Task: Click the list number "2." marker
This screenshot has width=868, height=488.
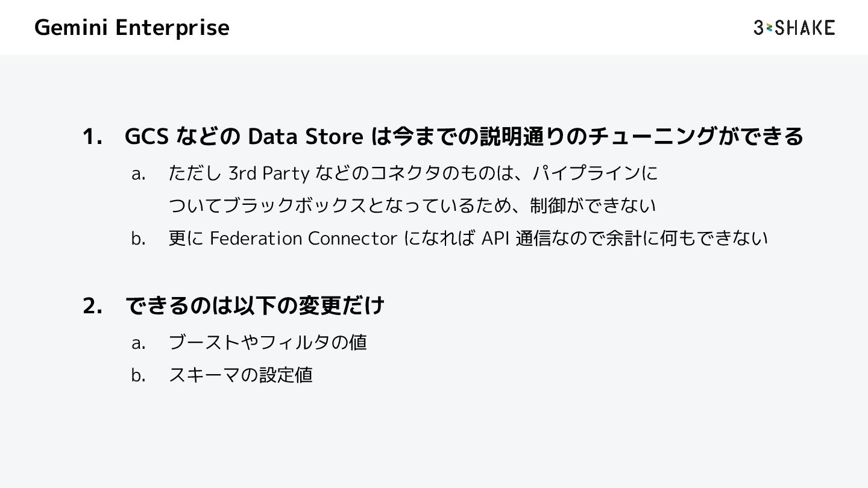Action: tap(92, 305)
